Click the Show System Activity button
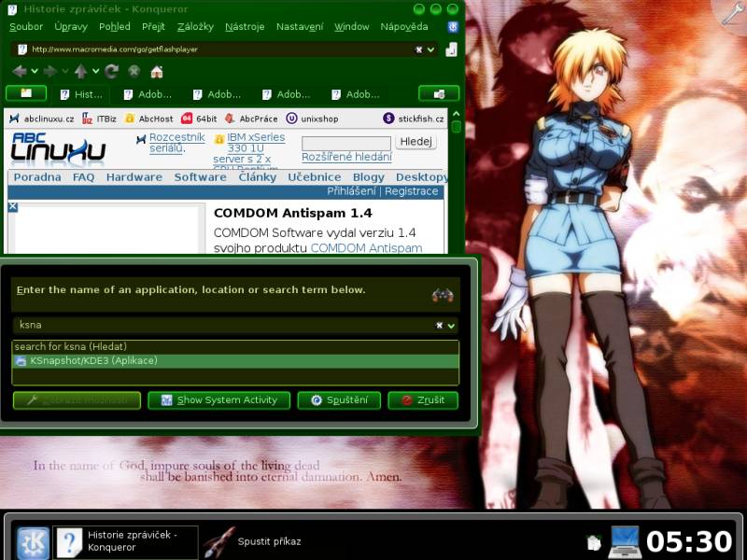This screenshot has height=560, width=747. (218, 400)
